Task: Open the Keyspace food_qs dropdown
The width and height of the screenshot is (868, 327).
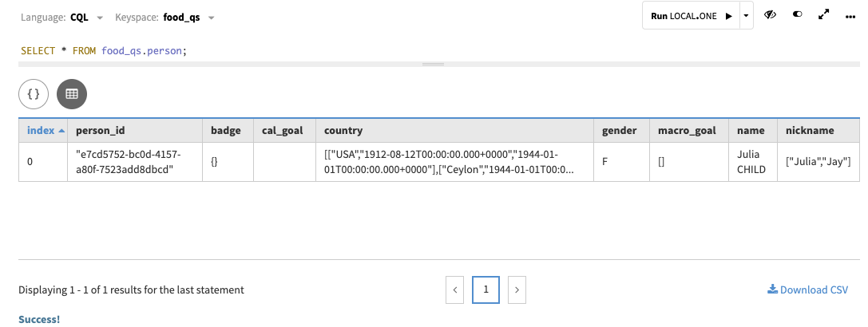Action: click(184, 17)
